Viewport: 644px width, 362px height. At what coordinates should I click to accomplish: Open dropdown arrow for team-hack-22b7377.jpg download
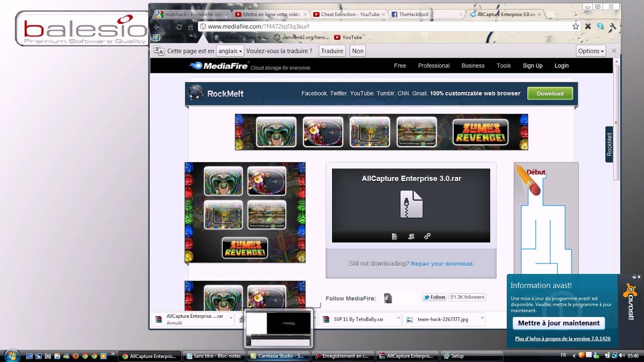pyautogui.click(x=482, y=318)
